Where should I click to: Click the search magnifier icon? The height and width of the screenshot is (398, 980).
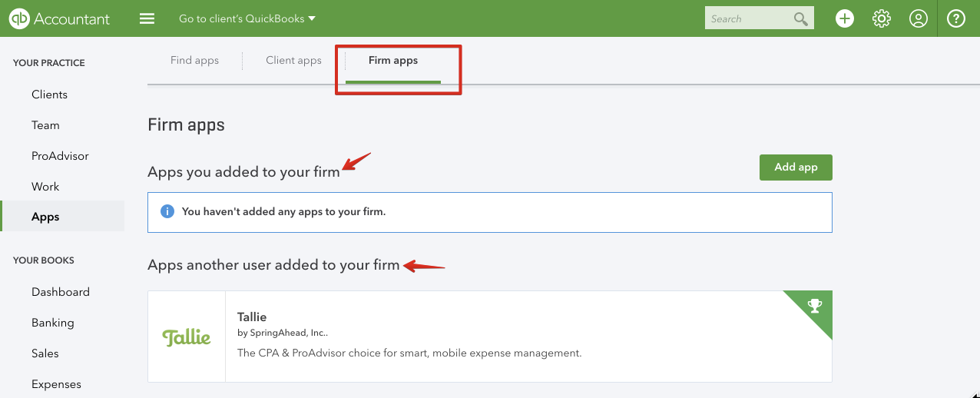pos(801,18)
